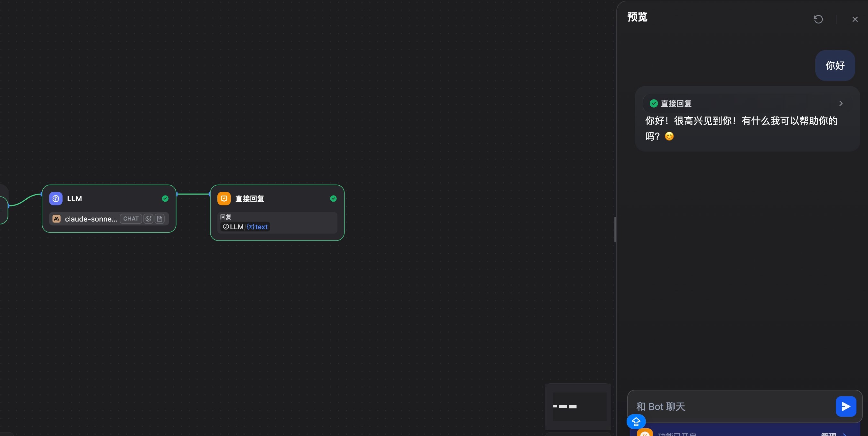This screenshot has width=868, height=436.
Task: Open the 直接回复 workflow trace row
Action: click(747, 103)
